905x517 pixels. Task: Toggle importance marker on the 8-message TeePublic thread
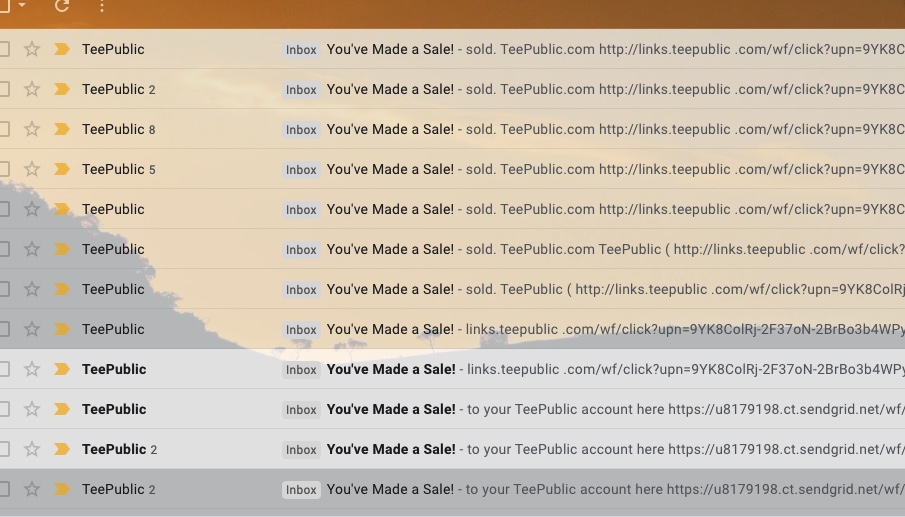(62, 129)
